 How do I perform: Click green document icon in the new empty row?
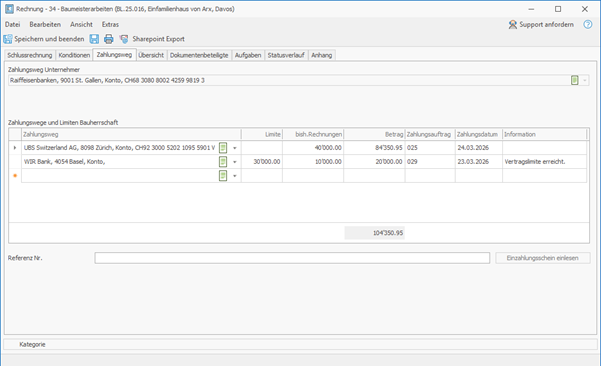[223, 176]
